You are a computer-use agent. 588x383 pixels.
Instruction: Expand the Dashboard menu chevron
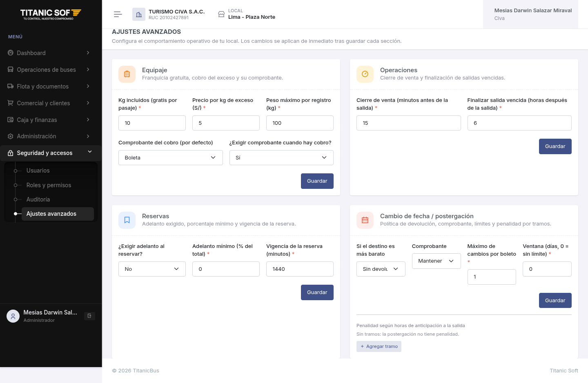[88, 53]
